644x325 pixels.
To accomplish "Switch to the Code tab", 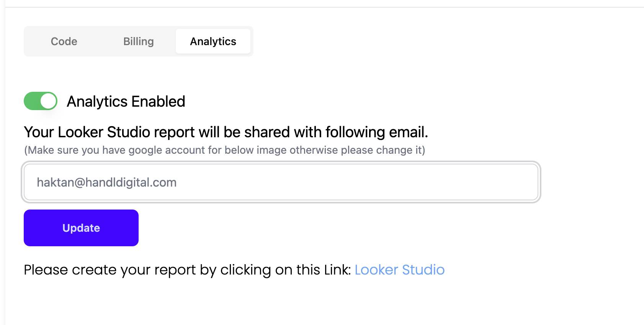I will (x=64, y=41).
